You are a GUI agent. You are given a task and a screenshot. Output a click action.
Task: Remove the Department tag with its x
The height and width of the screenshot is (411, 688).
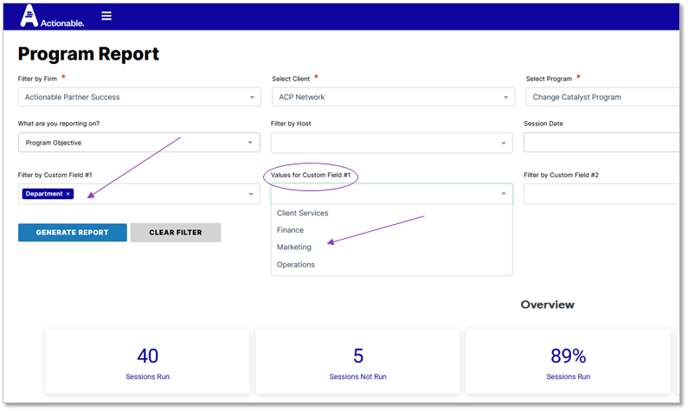[68, 194]
